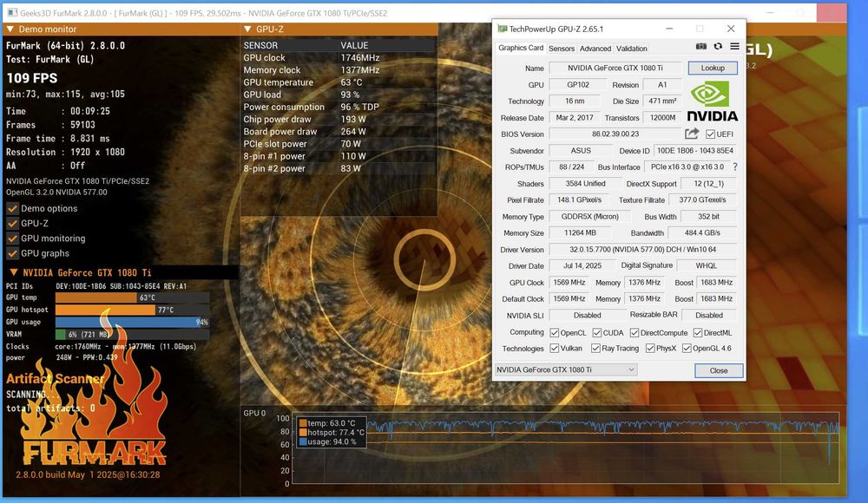The width and height of the screenshot is (868, 503).
Task: Click the GPU-Z refresh icon
Action: tap(718, 47)
